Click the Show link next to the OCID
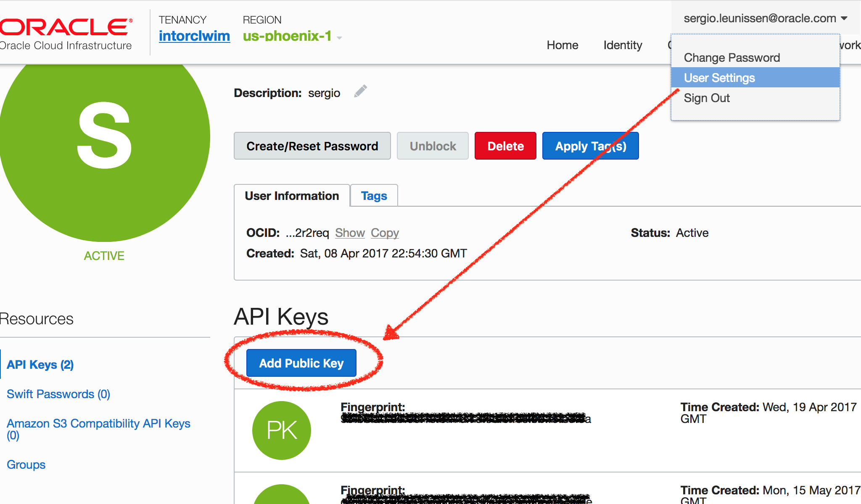This screenshot has height=504, width=861. coord(350,233)
